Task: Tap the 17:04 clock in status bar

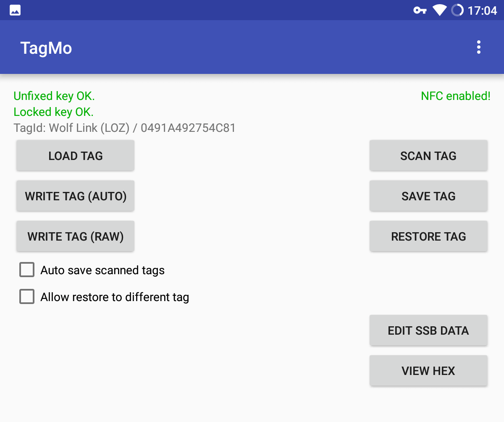Action: click(x=482, y=10)
